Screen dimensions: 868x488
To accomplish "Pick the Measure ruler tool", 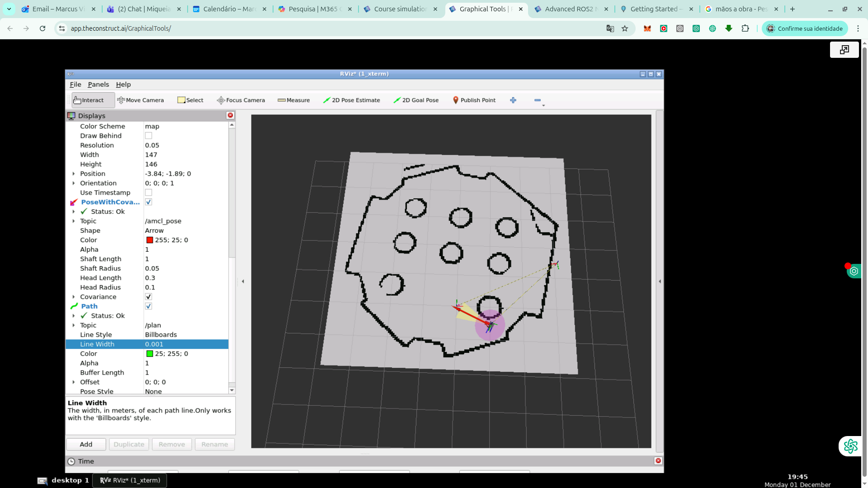I will (294, 100).
